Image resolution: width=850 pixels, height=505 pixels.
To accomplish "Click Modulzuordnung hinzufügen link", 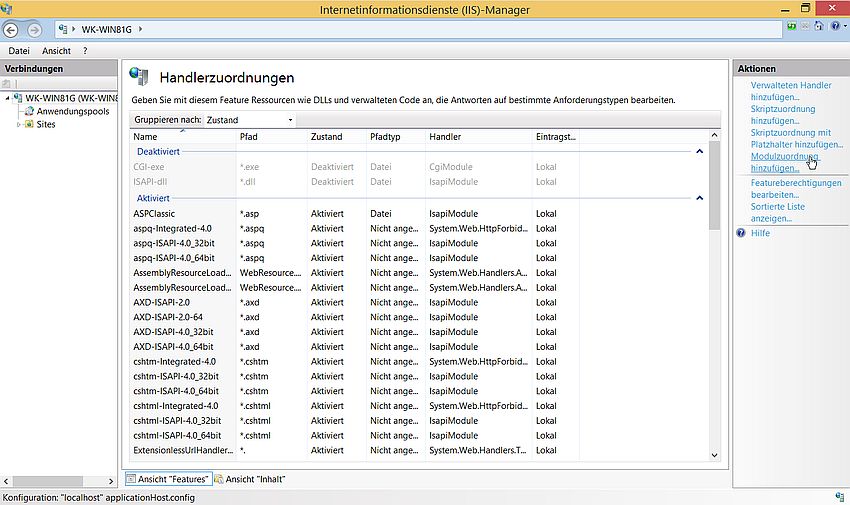I will pyautogui.click(x=784, y=163).
